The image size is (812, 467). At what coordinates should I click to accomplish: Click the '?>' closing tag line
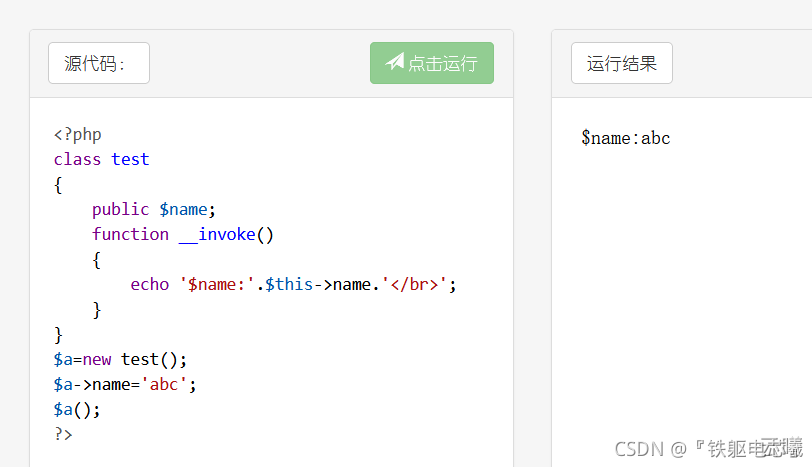[x=63, y=434]
